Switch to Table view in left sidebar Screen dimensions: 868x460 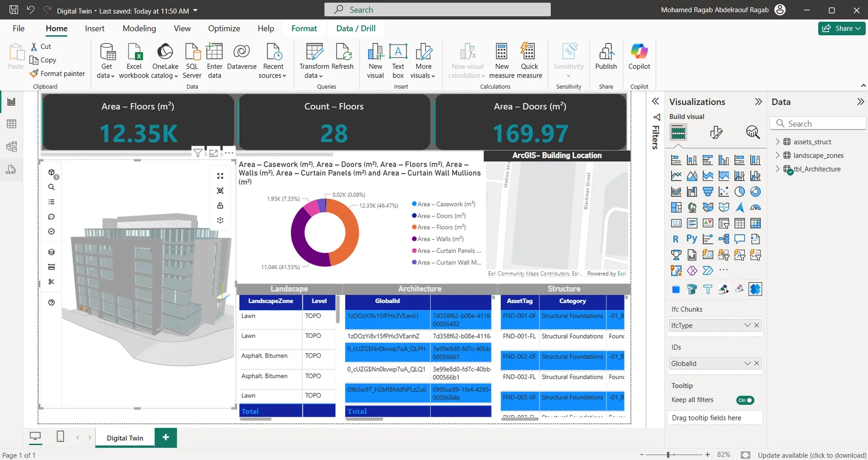pyautogui.click(x=11, y=124)
